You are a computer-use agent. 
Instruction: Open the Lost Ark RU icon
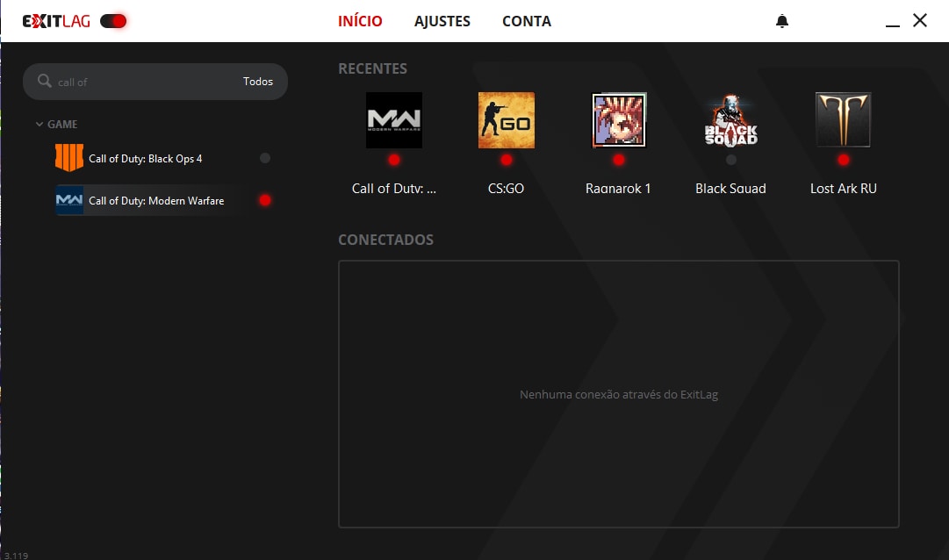(x=843, y=120)
